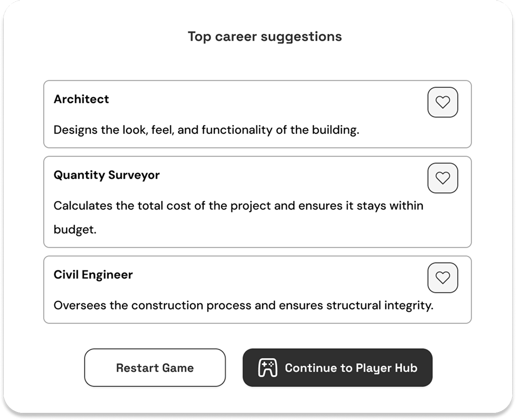The width and height of the screenshot is (516, 420).
Task: Select the heart button next to Quantity Surveyor
Action: (443, 178)
